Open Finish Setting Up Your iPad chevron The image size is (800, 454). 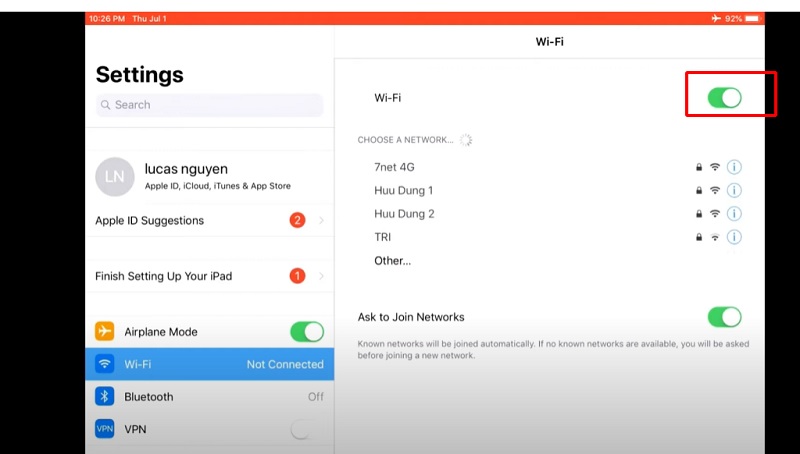point(321,276)
